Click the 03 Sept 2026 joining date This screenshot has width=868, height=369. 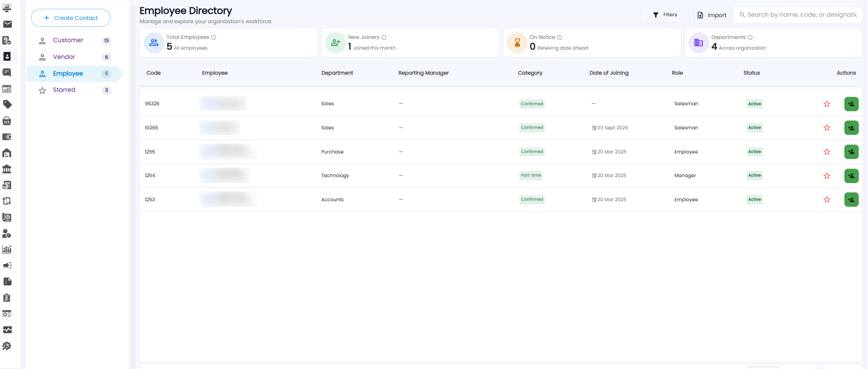[x=610, y=127]
